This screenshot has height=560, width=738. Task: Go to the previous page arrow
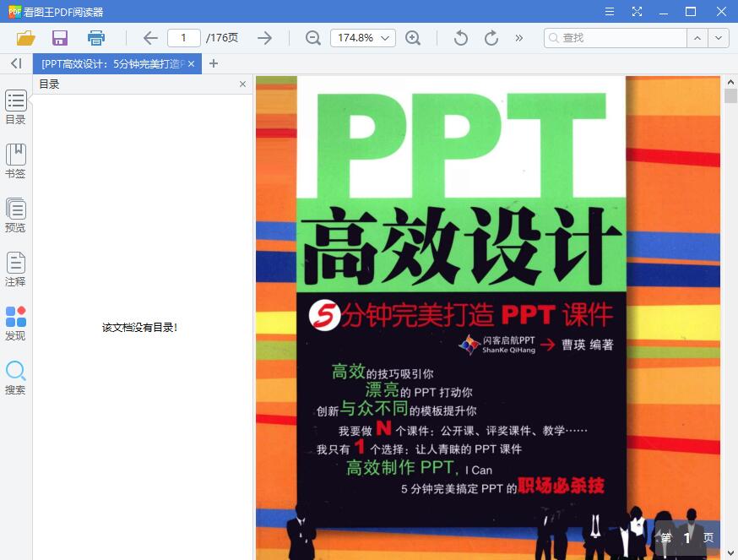coord(150,38)
